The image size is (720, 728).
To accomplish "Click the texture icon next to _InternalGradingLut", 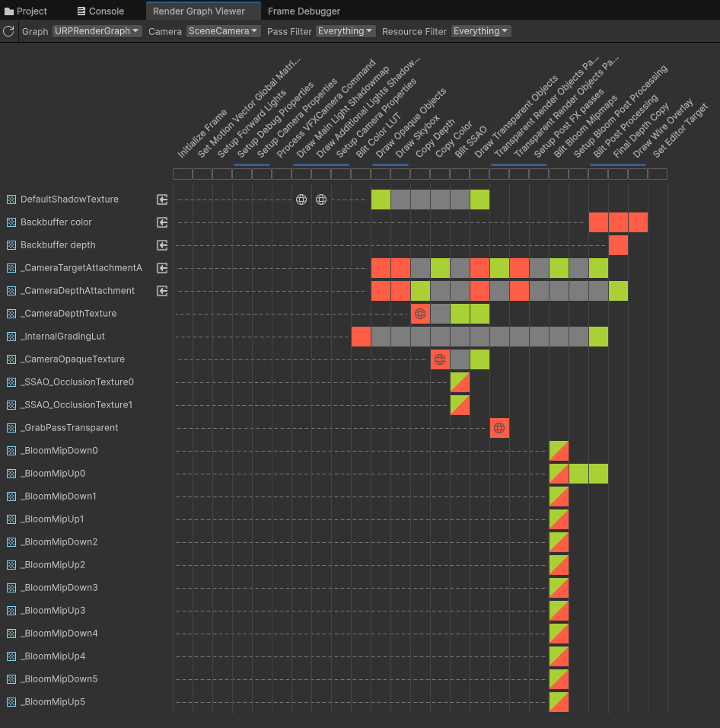I will (x=11, y=336).
